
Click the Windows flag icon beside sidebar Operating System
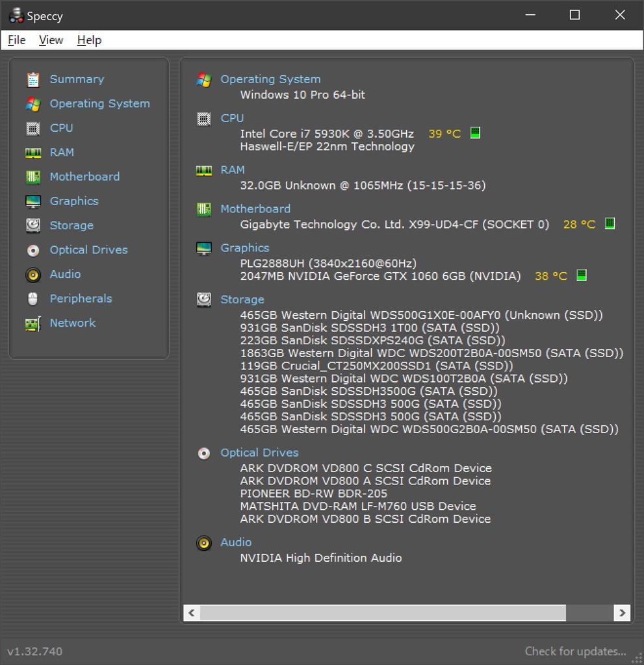33,104
